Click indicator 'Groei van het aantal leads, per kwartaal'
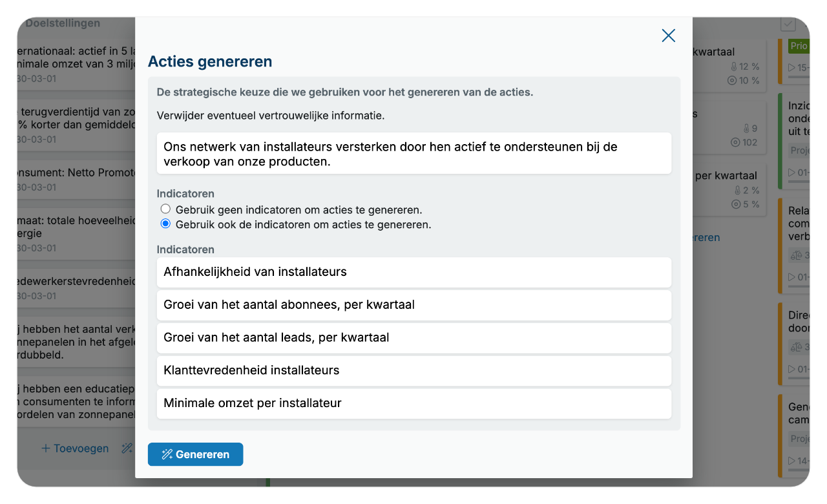This screenshot has height=504, width=827. [x=414, y=338]
